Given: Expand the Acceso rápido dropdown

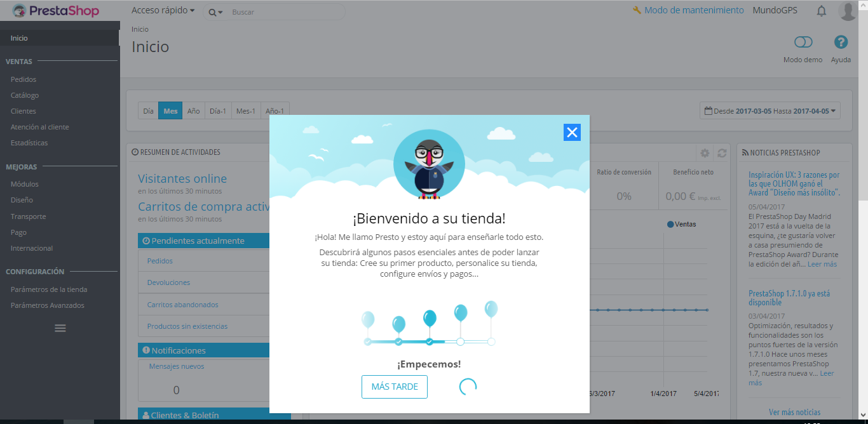Looking at the screenshot, I should click(163, 10).
